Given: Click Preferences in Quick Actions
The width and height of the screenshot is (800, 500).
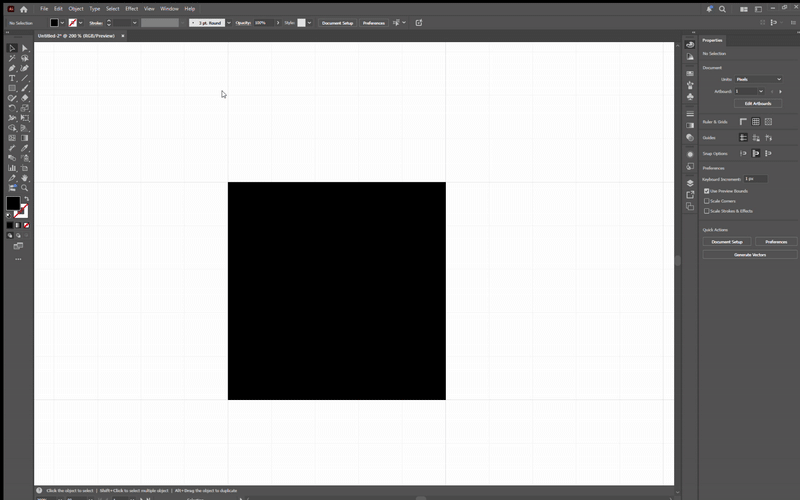Looking at the screenshot, I should click(776, 242).
